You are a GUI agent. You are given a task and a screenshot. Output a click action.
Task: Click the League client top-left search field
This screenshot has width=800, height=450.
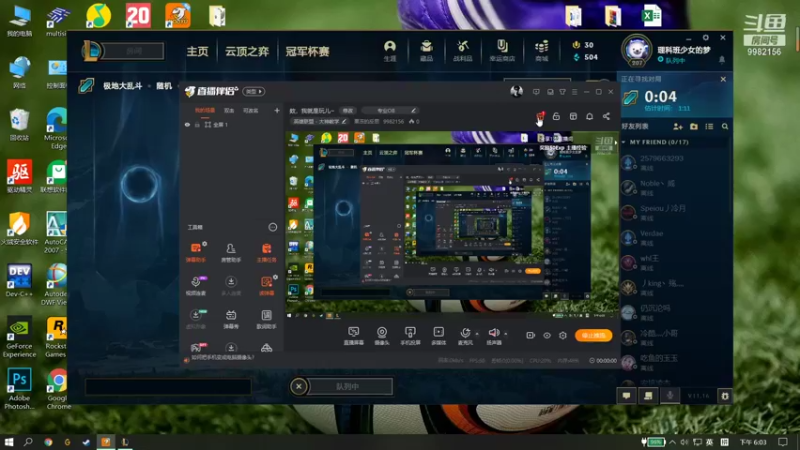point(135,51)
